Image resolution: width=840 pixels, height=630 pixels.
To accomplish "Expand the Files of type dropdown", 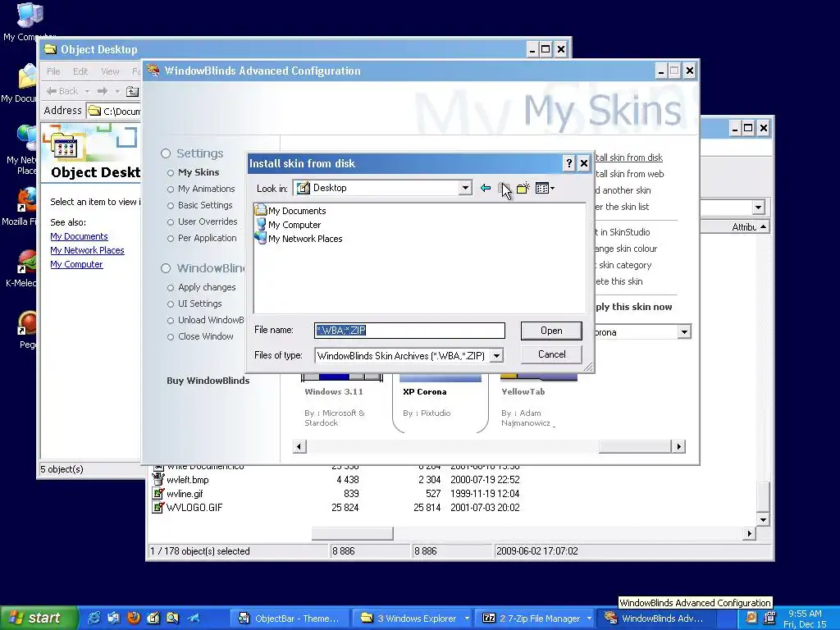I will 496,356.
